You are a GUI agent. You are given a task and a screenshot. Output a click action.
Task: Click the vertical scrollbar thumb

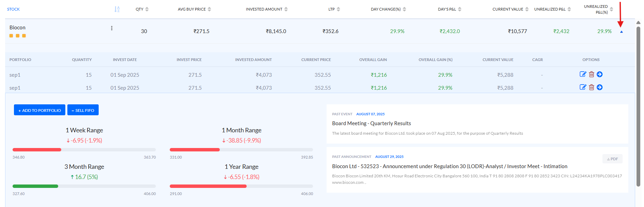[638, 106]
